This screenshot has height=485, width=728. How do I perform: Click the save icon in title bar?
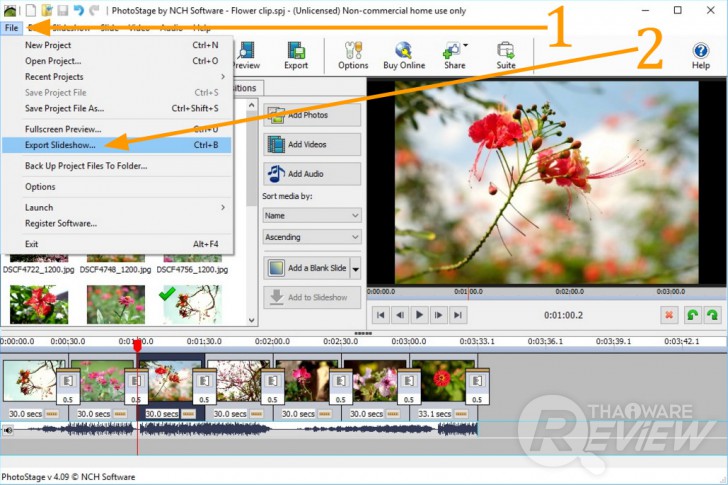click(x=63, y=10)
